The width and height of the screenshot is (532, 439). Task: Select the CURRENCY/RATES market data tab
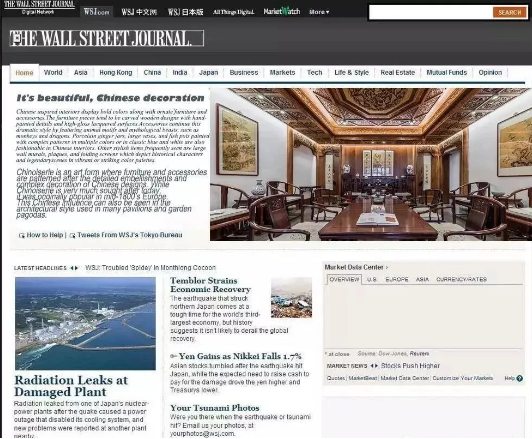pos(461,279)
